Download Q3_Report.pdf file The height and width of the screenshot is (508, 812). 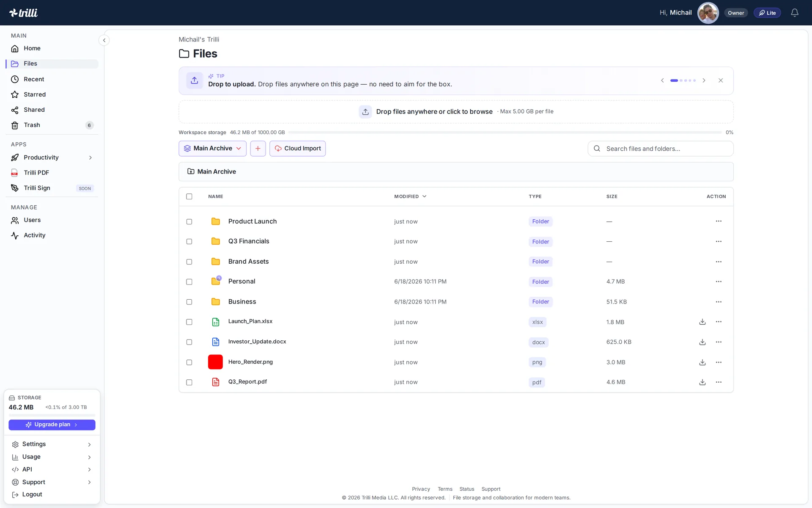click(x=702, y=382)
